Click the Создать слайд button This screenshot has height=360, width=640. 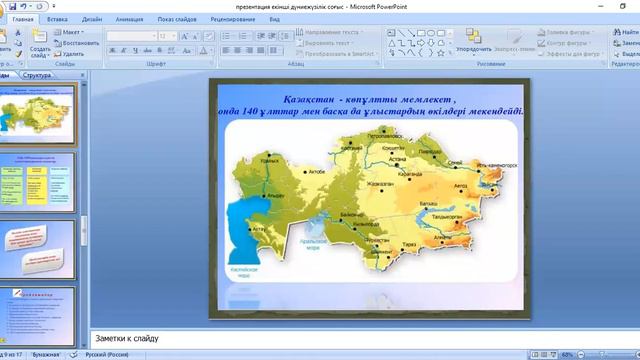tap(40, 43)
